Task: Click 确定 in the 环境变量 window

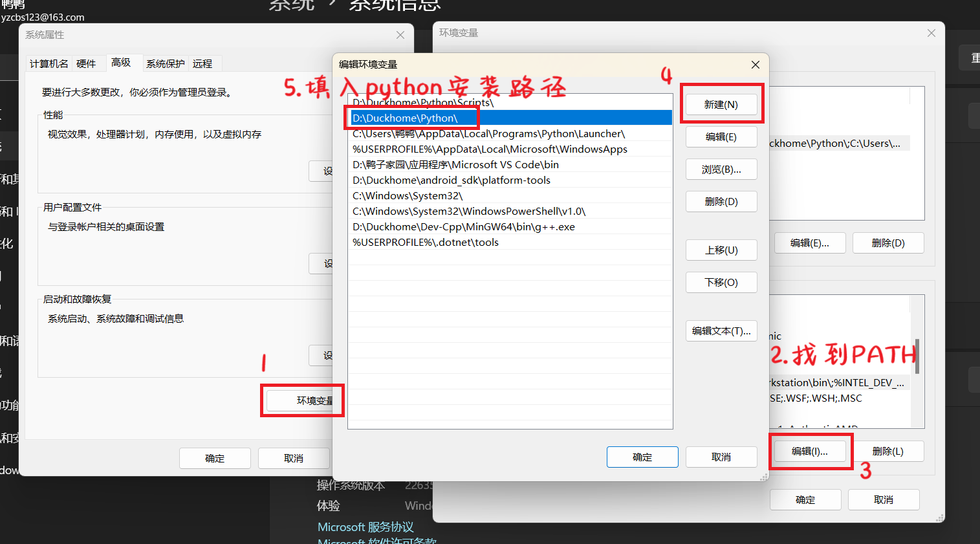Action: coord(805,500)
